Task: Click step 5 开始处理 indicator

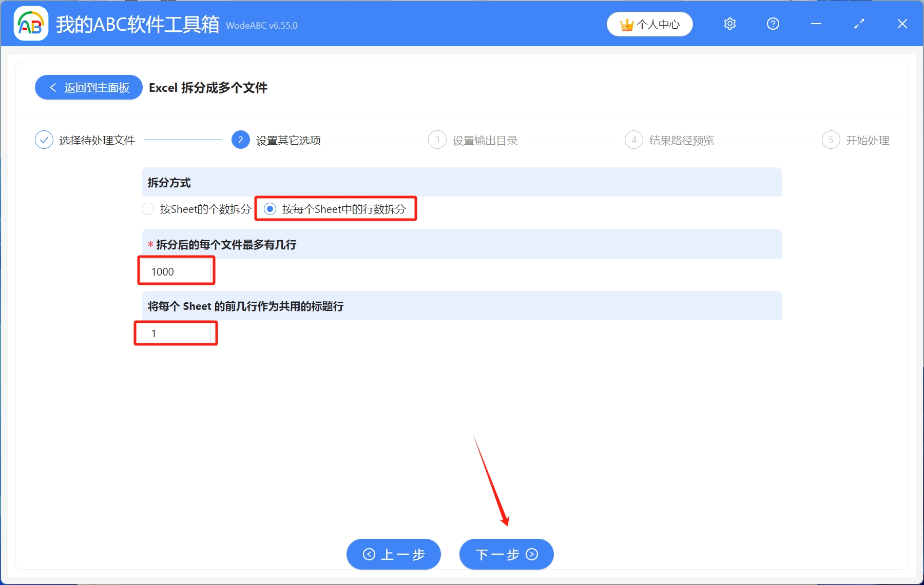Action: [x=831, y=140]
